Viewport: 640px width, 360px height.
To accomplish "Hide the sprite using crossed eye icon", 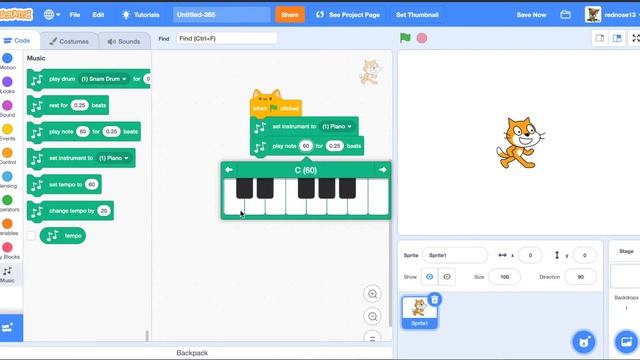I will click(447, 277).
